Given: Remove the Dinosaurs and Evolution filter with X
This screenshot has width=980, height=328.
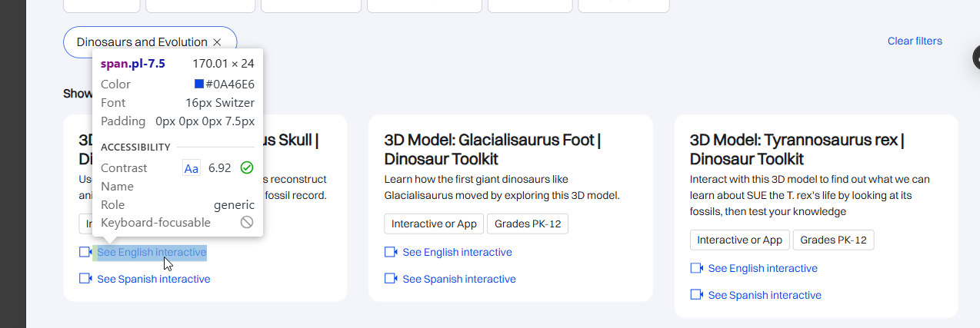Looking at the screenshot, I should pyautogui.click(x=217, y=42).
